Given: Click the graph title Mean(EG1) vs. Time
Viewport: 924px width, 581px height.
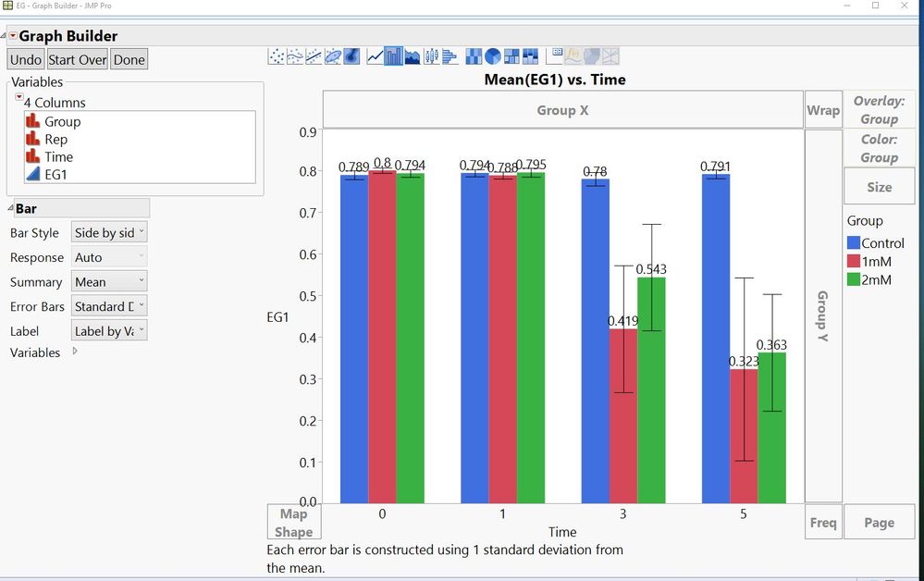Looking at the screenshot, I should pos(555,80).
